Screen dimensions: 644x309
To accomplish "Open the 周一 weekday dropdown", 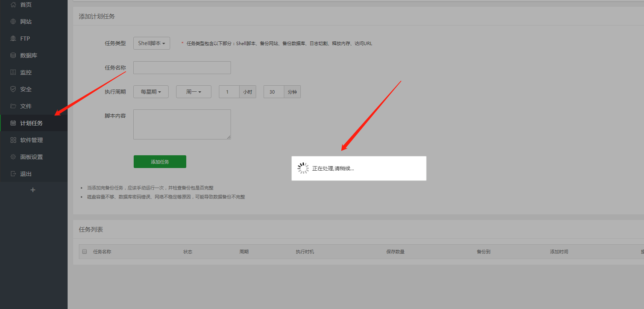I will click(x=193, y=92).
